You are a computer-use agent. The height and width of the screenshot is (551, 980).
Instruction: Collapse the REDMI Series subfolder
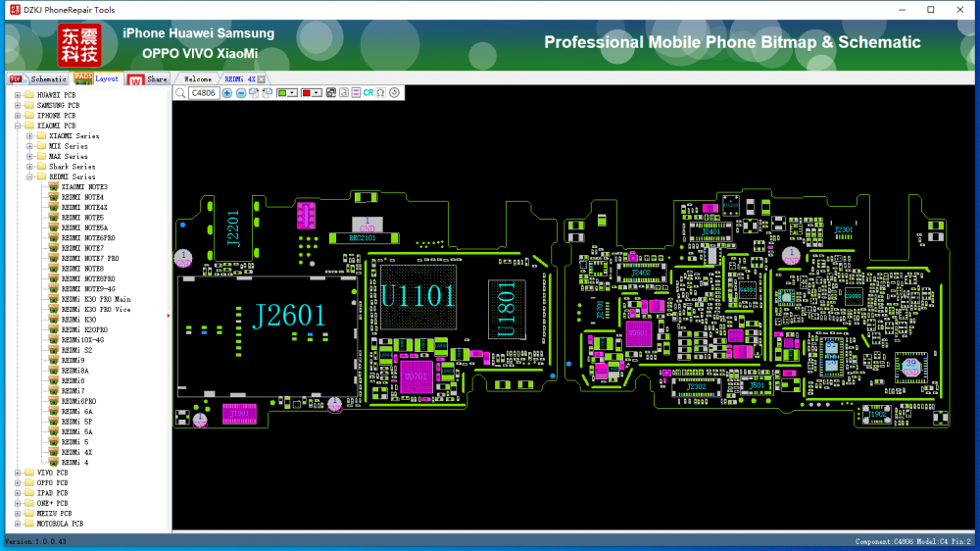point(30,177)
